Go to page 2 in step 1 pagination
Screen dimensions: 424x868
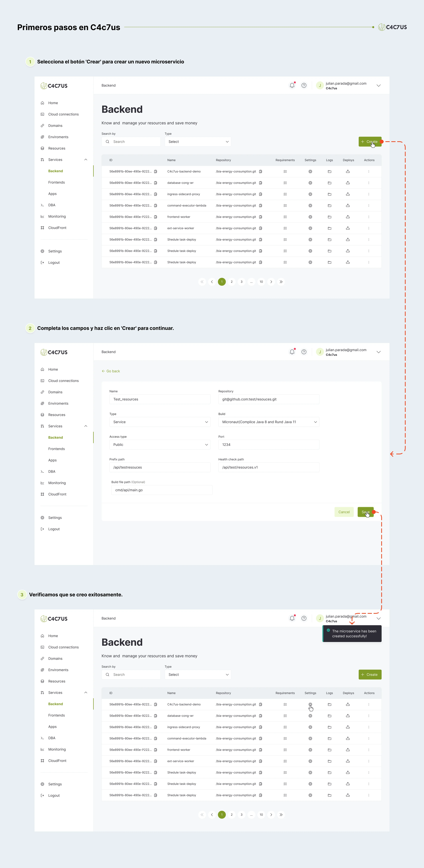point(232,282)
